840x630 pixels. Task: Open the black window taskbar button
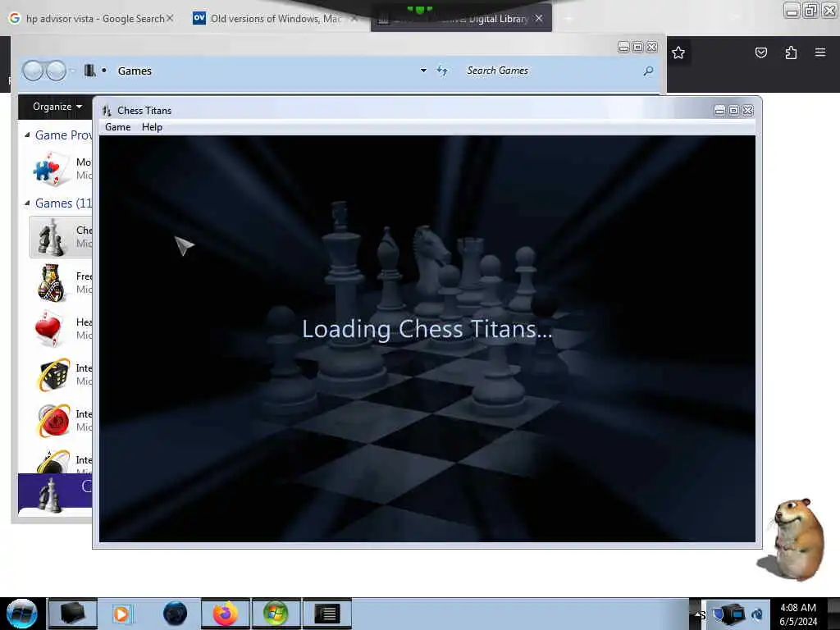326,614
